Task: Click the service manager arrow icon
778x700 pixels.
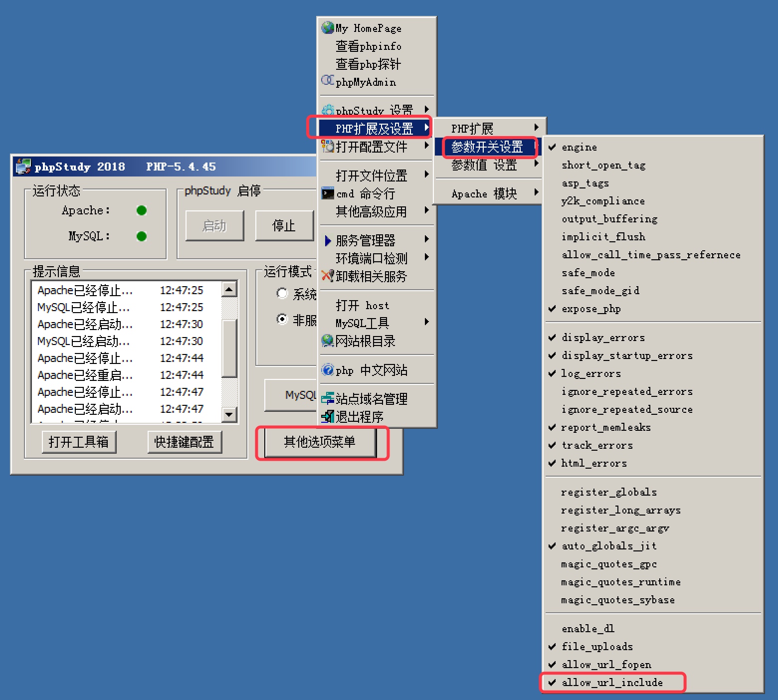Action: click(x=328, y=241)
